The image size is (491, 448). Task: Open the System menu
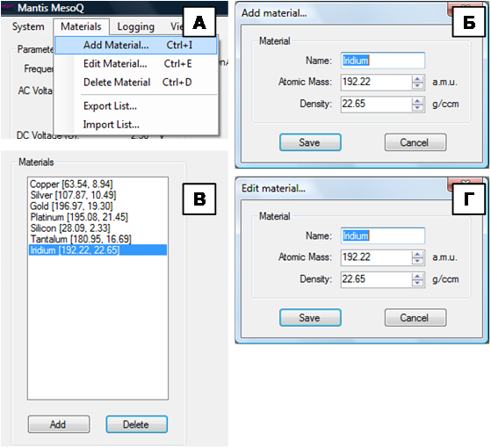28,26
